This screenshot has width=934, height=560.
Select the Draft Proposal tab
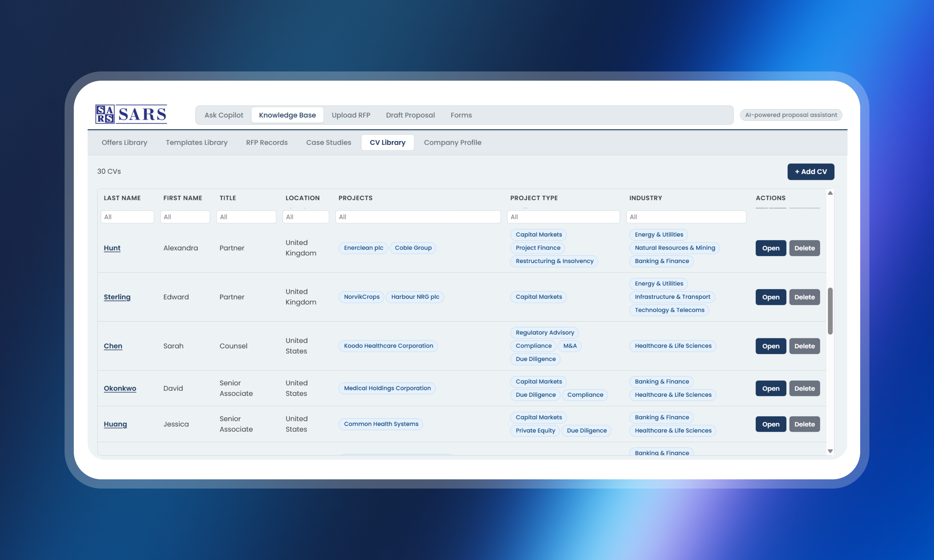pos(410,115)
